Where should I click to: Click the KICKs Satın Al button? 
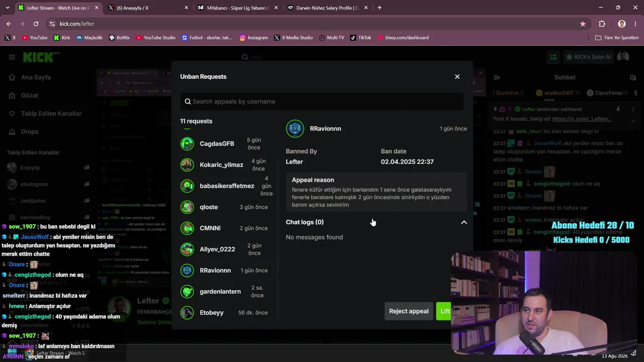[x=589, y=57]
